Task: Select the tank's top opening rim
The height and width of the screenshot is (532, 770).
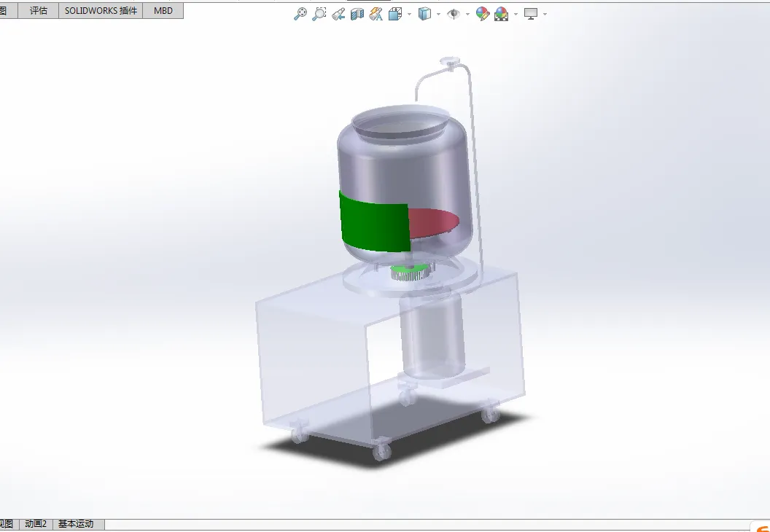Action: point(400,124)
